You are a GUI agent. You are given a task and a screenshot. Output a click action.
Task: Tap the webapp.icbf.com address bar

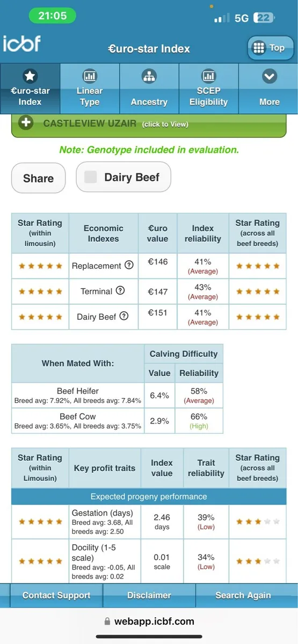click(149, 621)
